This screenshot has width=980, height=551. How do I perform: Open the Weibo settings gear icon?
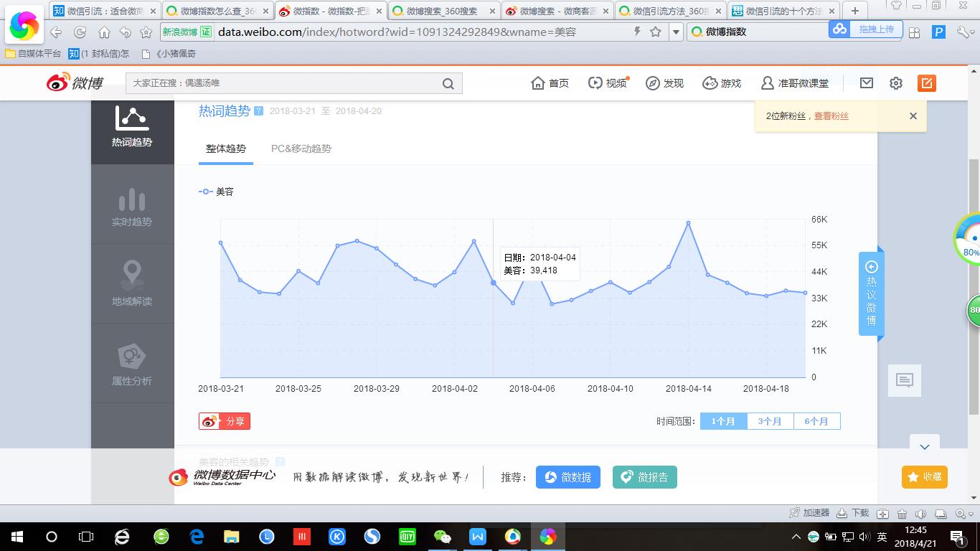click(895, 83)
